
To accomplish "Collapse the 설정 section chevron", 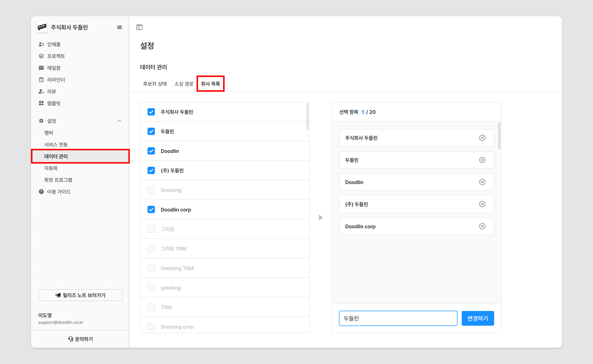I will pyautogui.click(x=119, y=121).
